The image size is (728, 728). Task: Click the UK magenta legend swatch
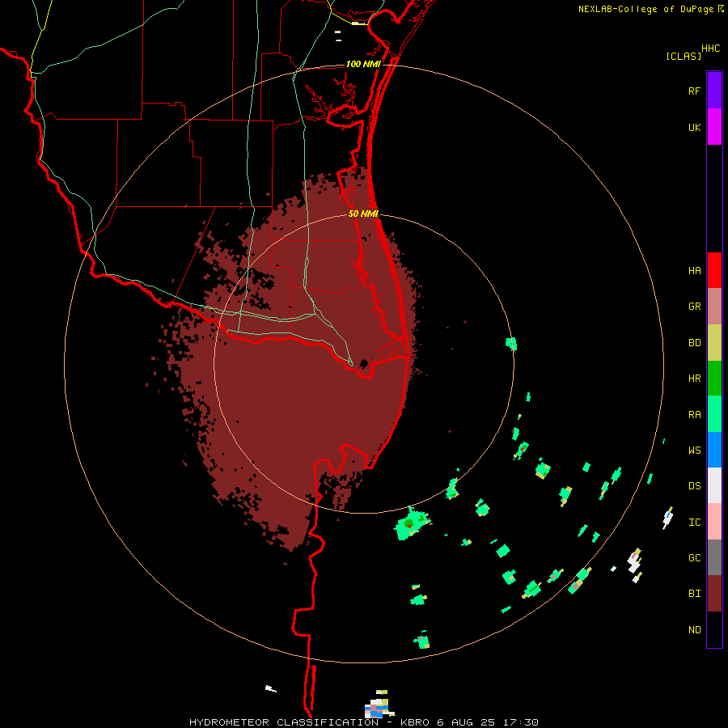pos(714,127)
